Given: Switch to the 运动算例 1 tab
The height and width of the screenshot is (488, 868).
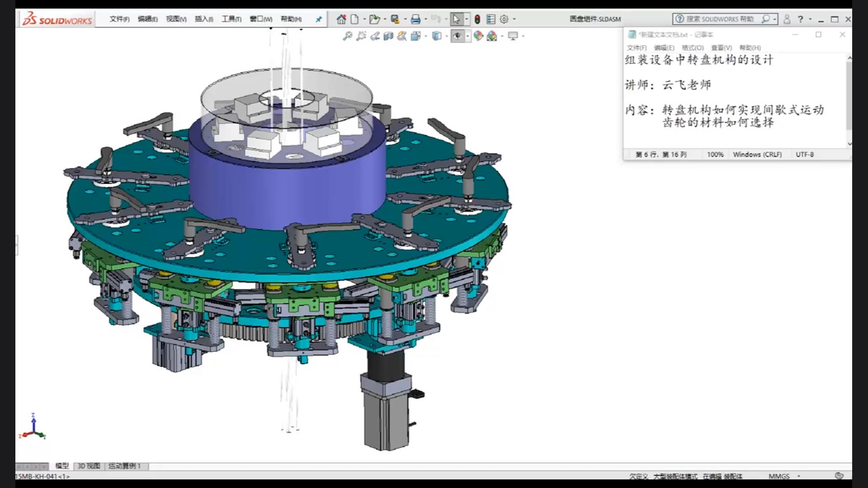Looking at the screenshot, I should (x=125, y=466).
